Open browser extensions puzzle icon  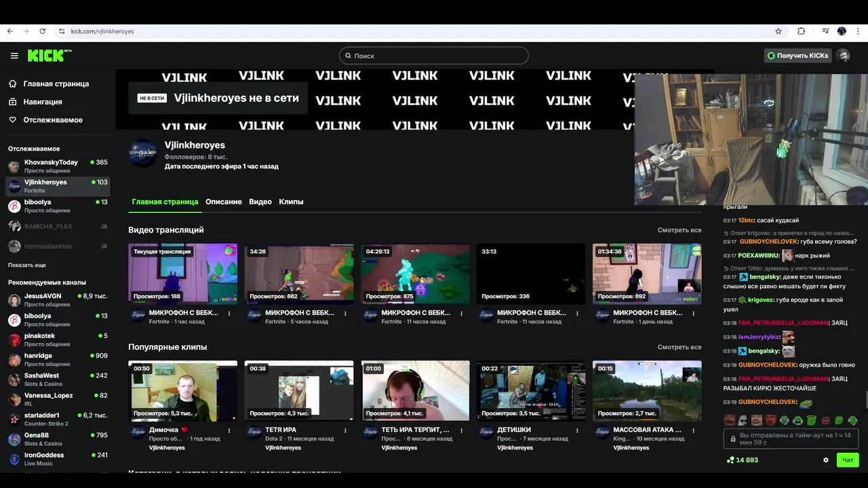(801, 31)
